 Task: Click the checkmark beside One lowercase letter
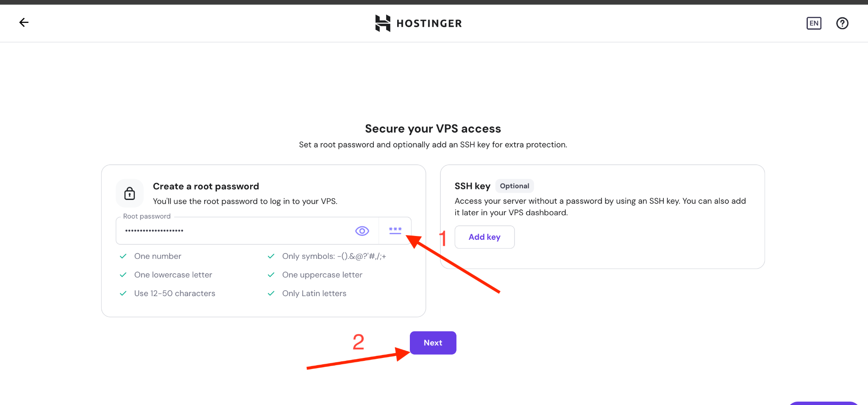(x=123, y=275)
